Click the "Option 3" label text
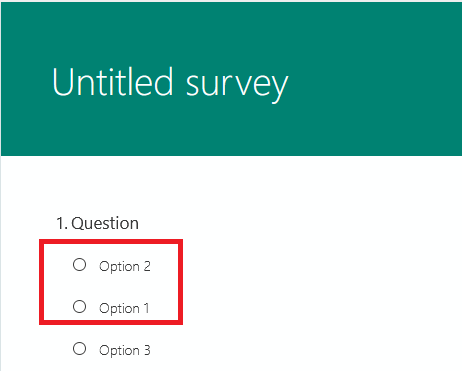Viewport: 462px width, 371px height. tap(125, 351)
